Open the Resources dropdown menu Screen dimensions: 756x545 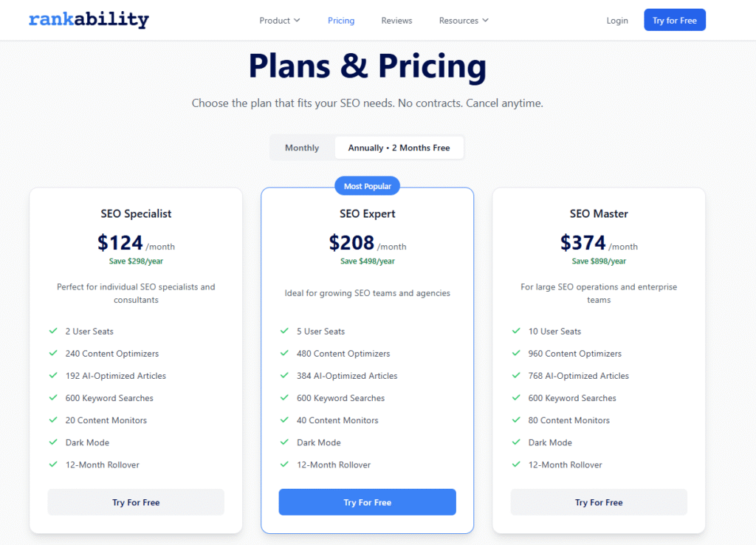[464, 21]
